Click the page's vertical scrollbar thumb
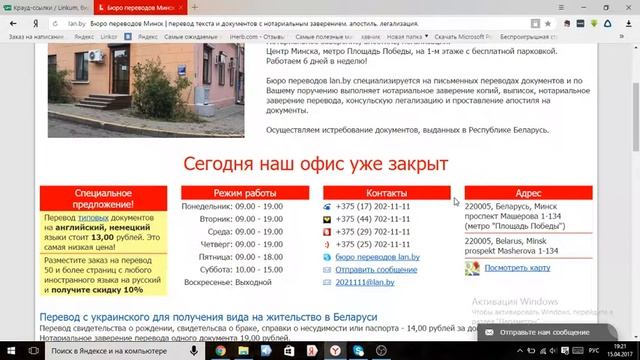 tap(636, 116)
